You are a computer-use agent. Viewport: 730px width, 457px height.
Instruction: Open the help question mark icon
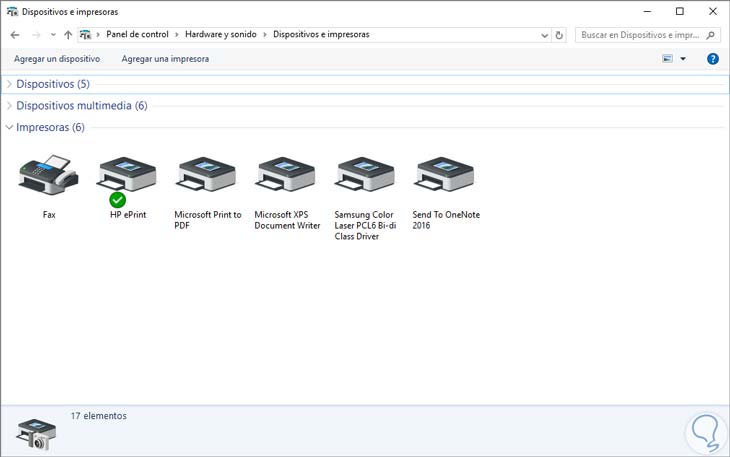coord(712,59)
